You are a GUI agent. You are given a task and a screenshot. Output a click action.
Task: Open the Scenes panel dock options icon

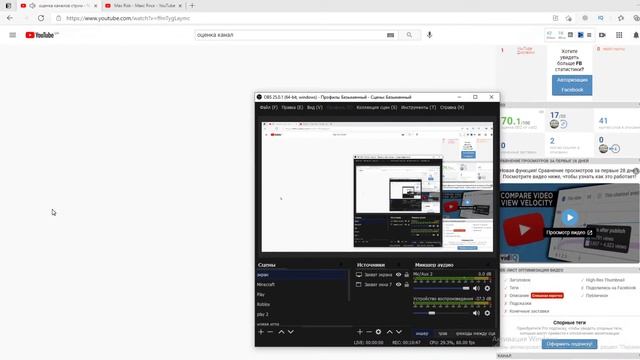pyautogui.click(x=341, y=264)
